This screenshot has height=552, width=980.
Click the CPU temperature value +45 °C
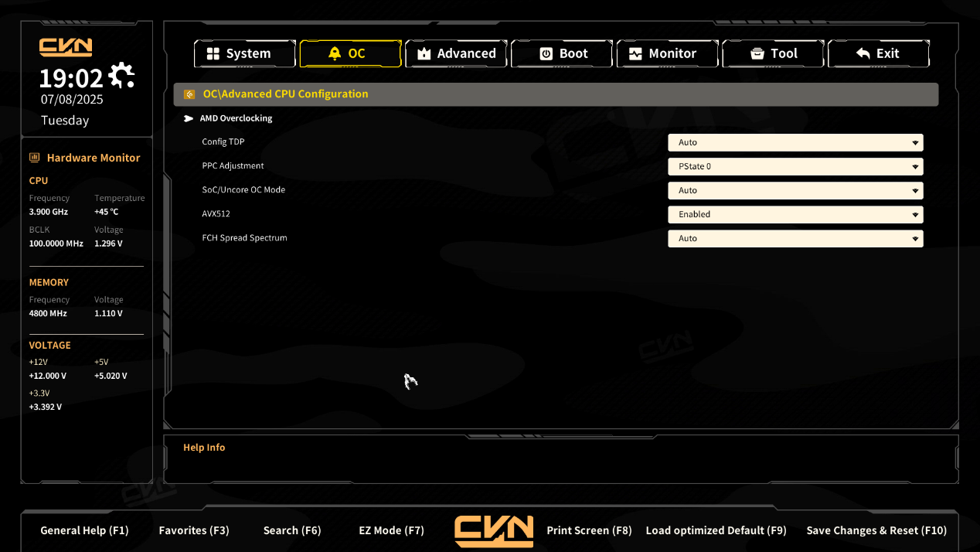(x=107, y=212)
